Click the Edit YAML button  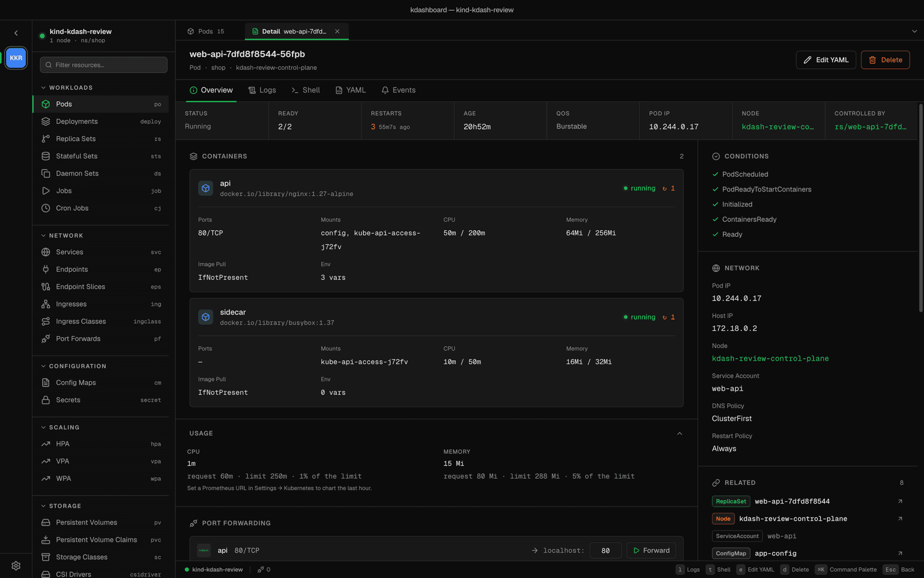(x=826, y=60)
